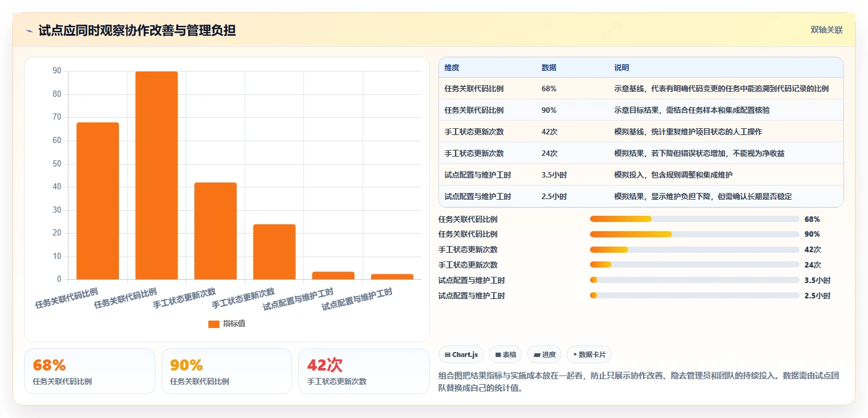Click the y-axis tick label 50
868x418 pixels.
pos(57,164)
